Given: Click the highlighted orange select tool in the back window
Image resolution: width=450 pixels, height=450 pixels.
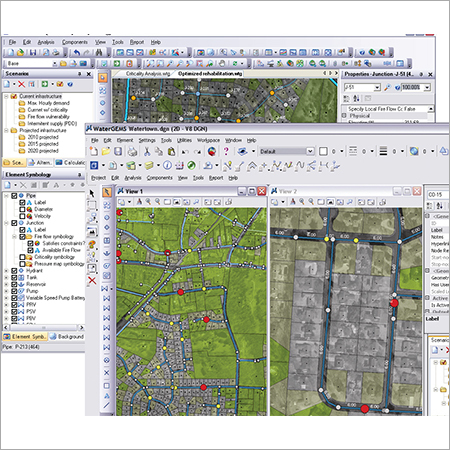Looking at the screenshot, I should coord(103,78).
